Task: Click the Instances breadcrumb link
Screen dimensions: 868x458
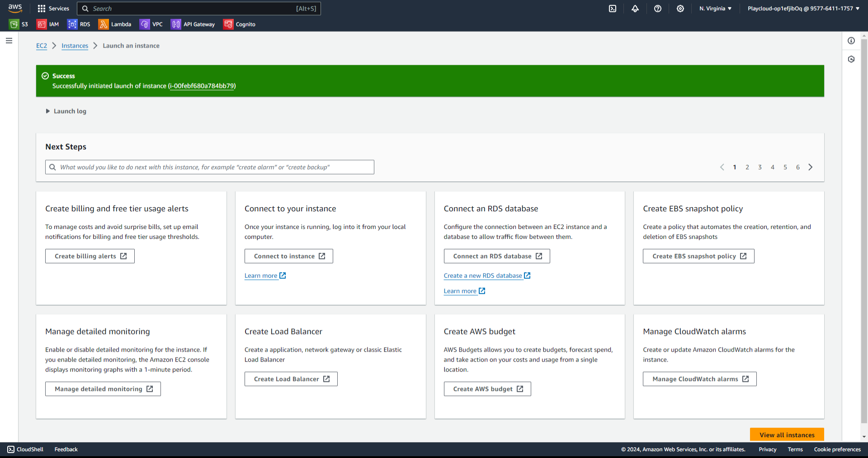Action: click(75, 46)
